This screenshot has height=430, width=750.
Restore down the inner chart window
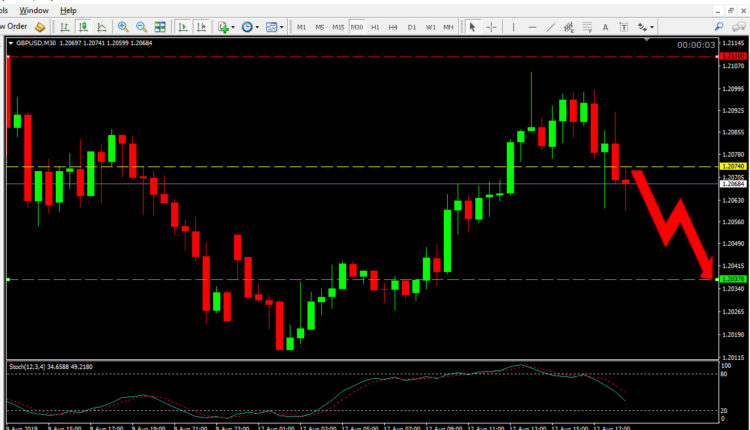pos(731,11)
